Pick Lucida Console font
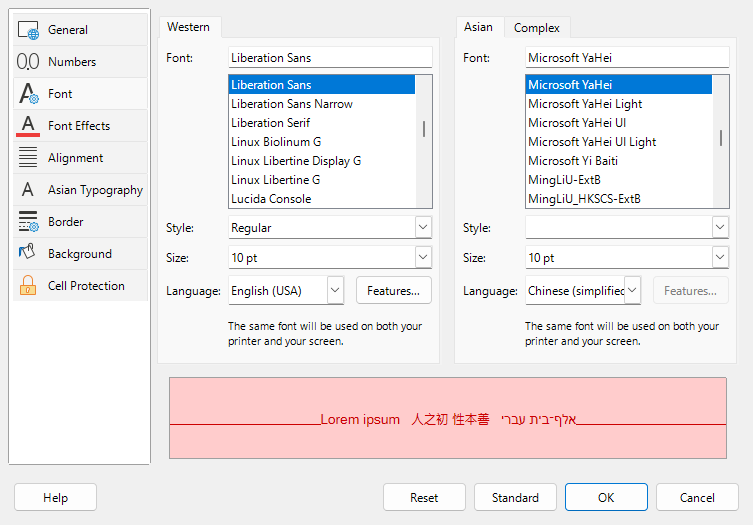Screen dimensions: 753x525 322,199
